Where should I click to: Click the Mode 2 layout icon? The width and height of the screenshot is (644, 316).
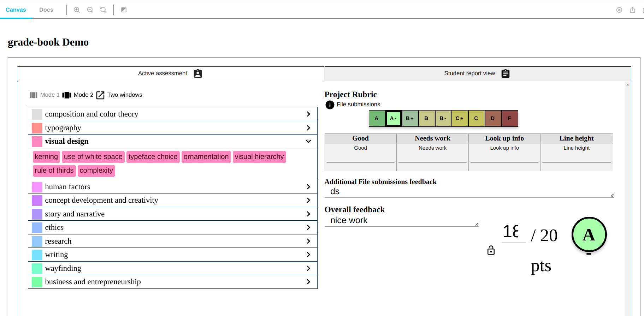67,95
